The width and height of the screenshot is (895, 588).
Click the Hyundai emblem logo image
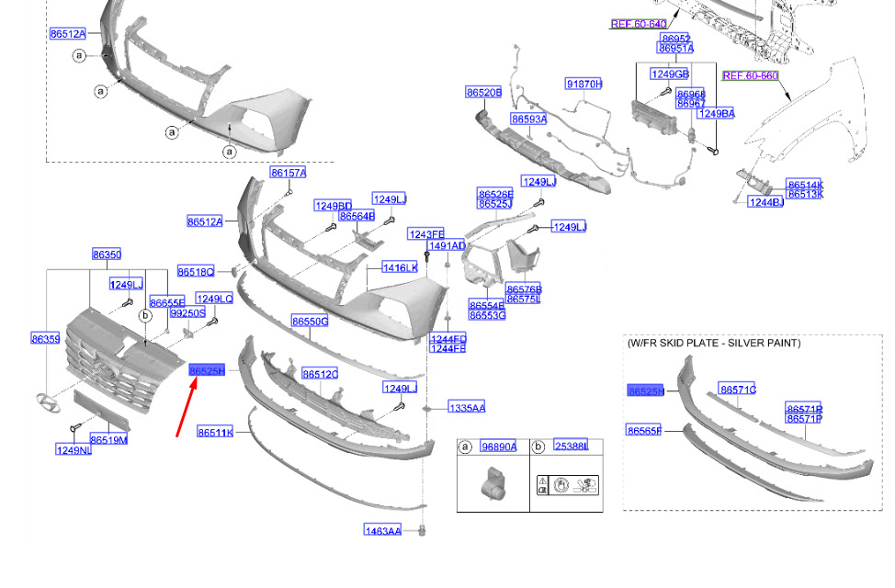[42, 401]
